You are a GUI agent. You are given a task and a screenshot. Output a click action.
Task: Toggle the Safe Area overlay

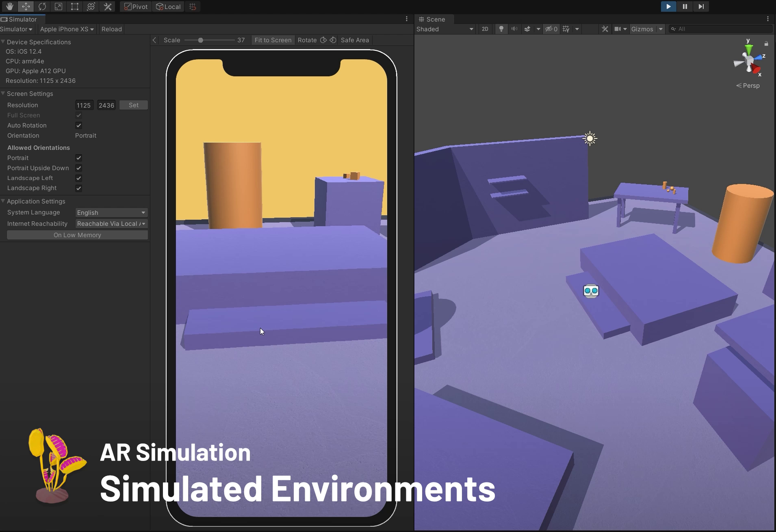tap(355, 40)
